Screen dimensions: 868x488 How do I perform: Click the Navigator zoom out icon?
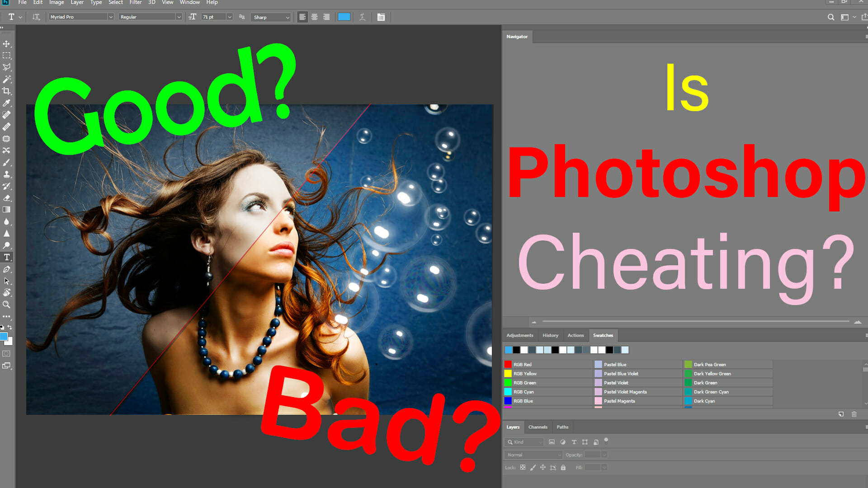(x=534, y=322)
